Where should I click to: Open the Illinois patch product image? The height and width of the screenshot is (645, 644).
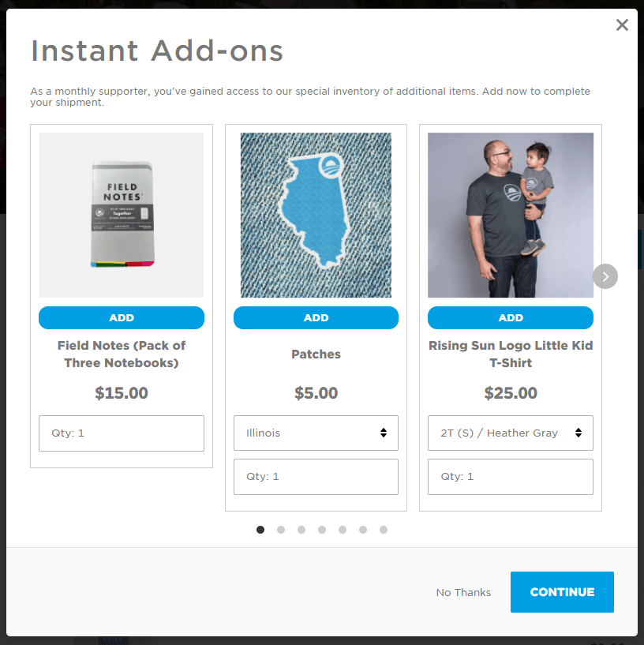click(316, 216)
